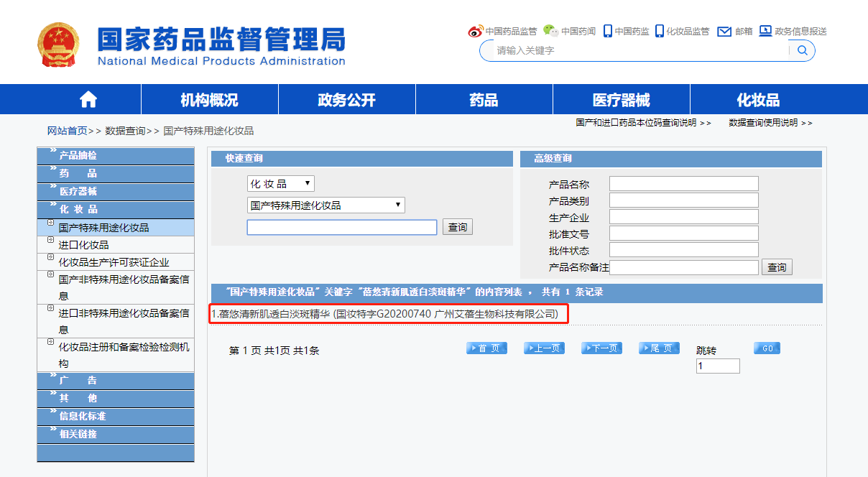
Task: Click the 查询 button in quick search
Action: coord(457,227)
